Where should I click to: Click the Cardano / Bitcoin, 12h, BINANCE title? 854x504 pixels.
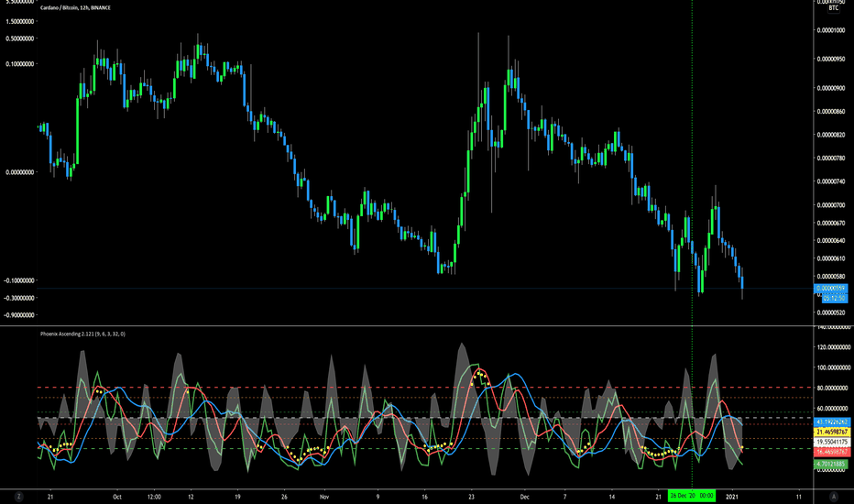[75, 7]
